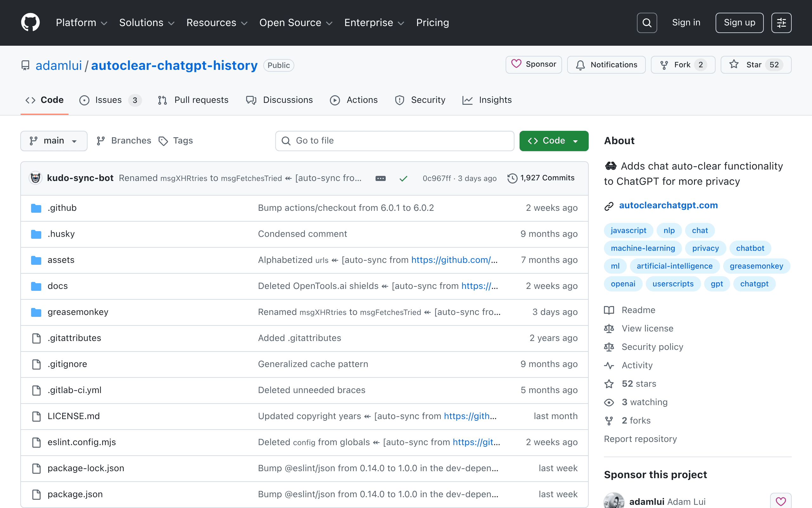Select the chatgpt topic tag

pos(754,284)
